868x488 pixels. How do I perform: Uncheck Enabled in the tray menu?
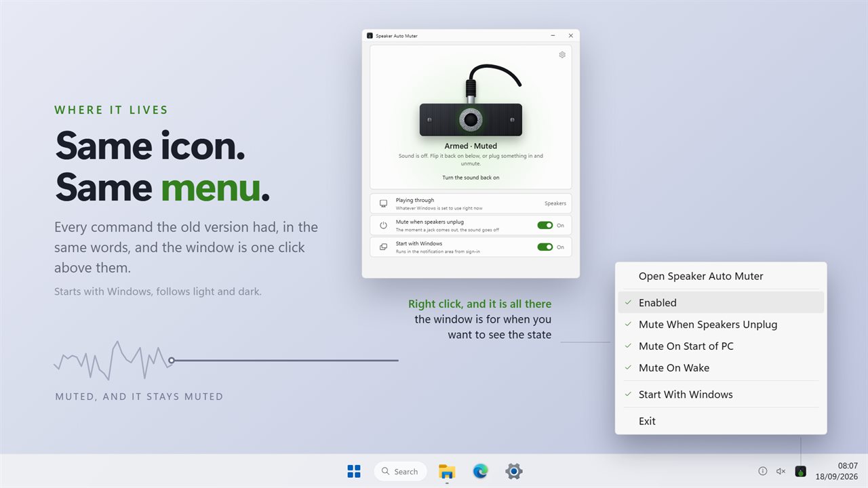[721, 302]
